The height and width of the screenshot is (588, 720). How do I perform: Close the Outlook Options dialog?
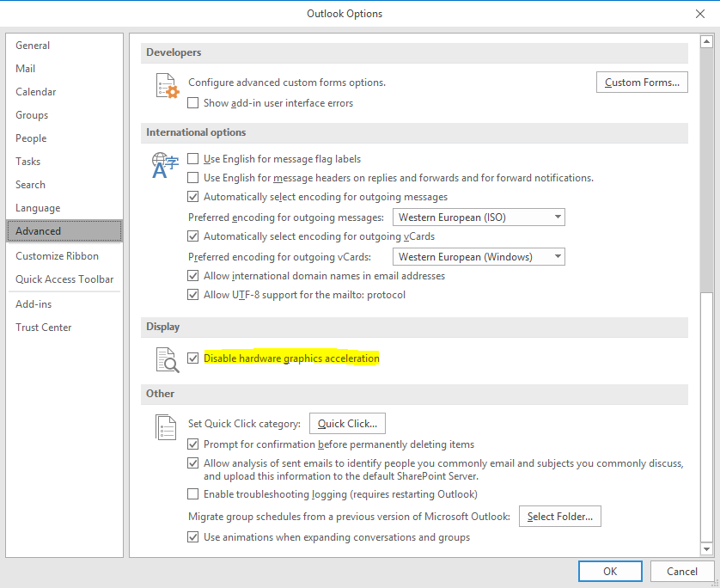(699, 13)
